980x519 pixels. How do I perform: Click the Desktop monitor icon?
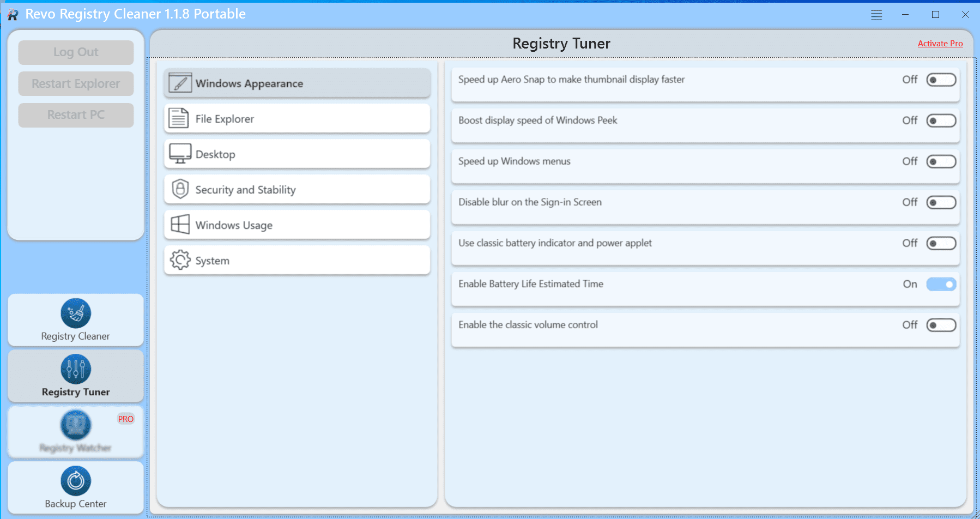tap(180, 154)
